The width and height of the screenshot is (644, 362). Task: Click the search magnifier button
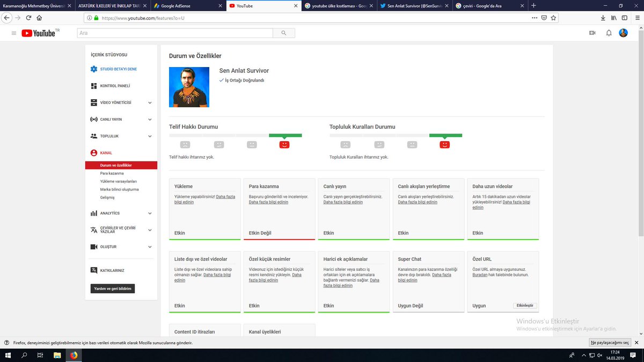pos(283,33)
